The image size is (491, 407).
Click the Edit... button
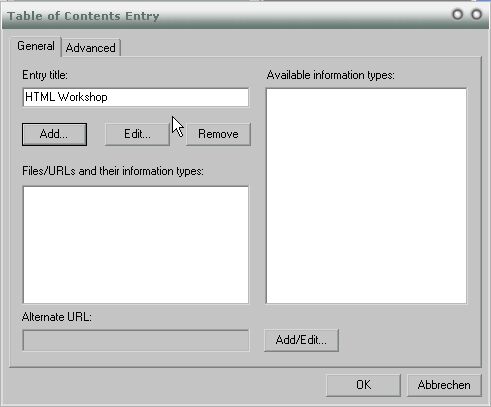[137, 134]
